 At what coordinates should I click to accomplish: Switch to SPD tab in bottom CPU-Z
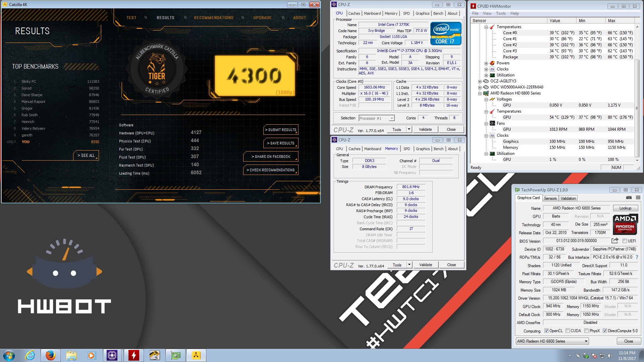[x=407, y=149]
